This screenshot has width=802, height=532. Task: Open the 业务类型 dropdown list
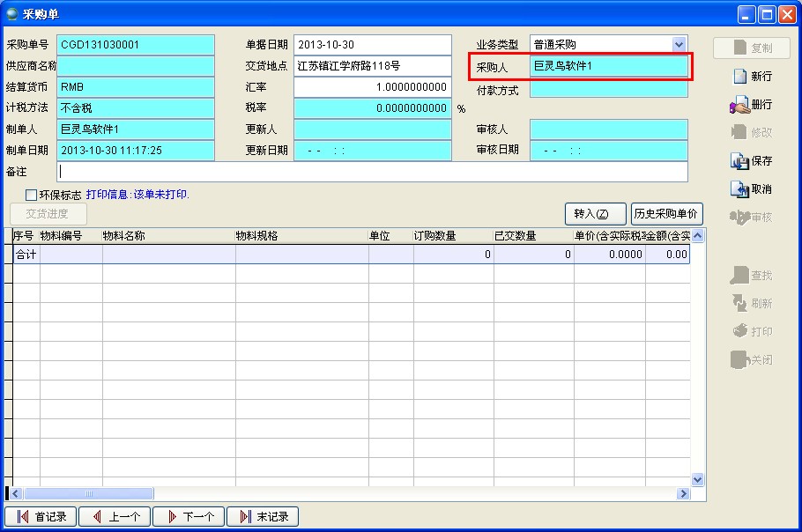[x=678, y=44]
